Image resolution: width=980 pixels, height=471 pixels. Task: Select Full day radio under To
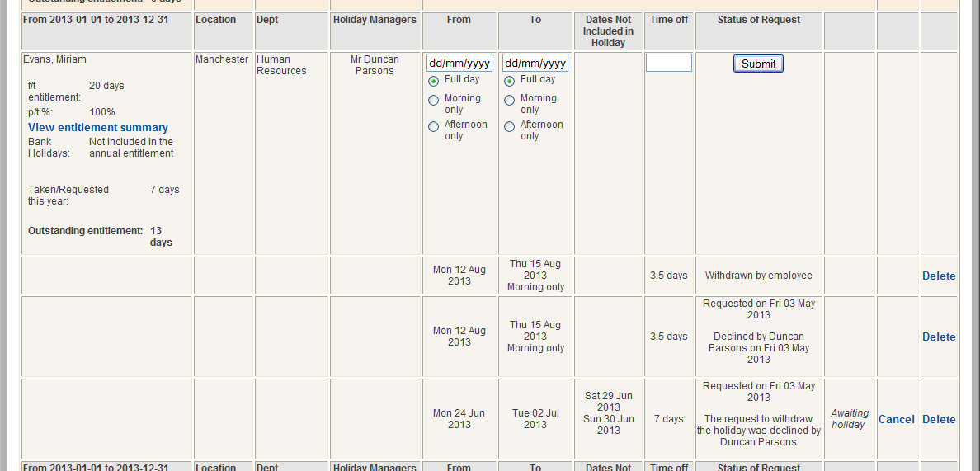[509, 81]
